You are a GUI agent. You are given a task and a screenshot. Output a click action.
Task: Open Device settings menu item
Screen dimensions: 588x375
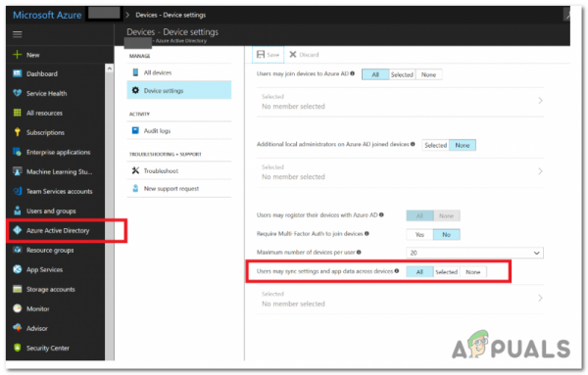coord(179,90)
